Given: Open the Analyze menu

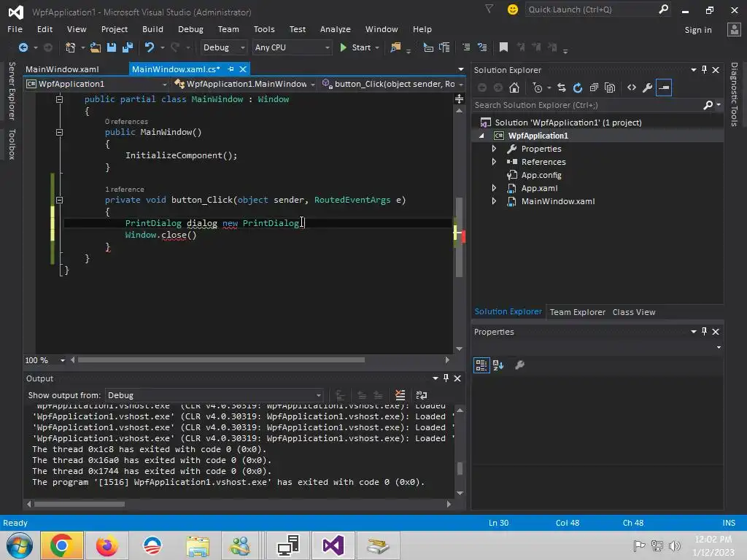Looking at the screenshot, I should tap(336, 29).
